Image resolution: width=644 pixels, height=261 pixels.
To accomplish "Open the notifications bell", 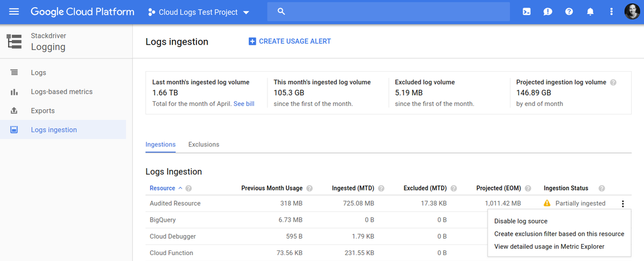I will coord(590,12).
